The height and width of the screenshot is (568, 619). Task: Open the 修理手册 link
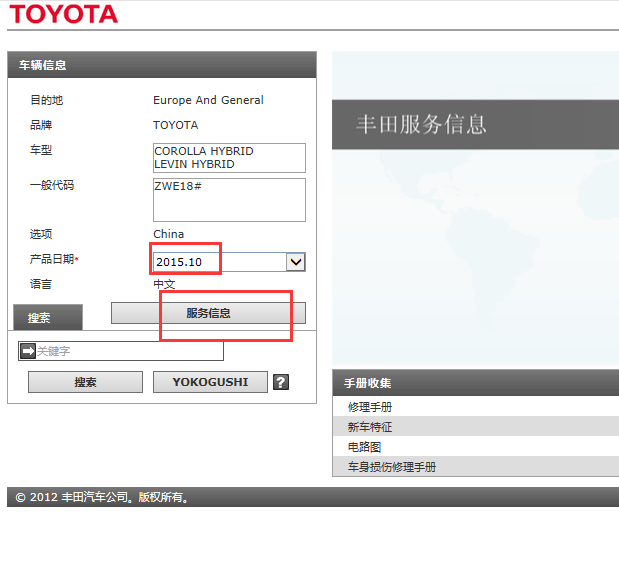pos(370,407)
